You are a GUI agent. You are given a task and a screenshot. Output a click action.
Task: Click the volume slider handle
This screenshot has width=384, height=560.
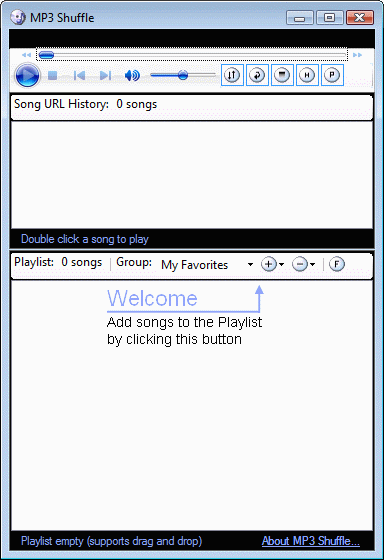pos(183,75)
